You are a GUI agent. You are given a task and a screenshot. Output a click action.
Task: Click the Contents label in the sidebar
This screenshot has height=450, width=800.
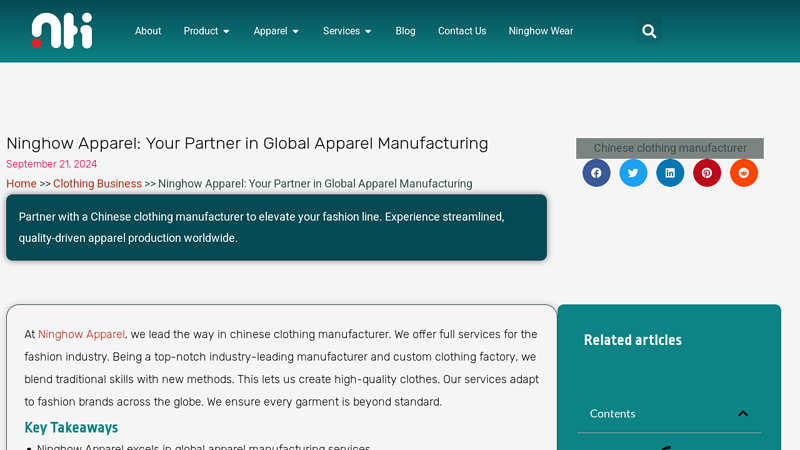(612, 414)
